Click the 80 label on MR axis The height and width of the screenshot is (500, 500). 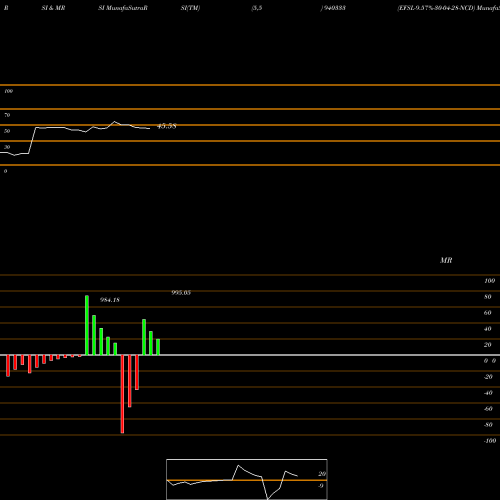(x=488, y=297)
